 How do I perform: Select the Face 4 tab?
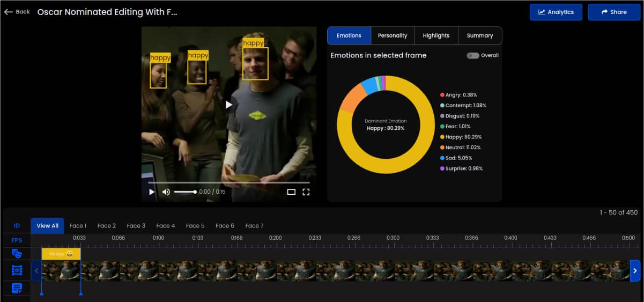[x=166, y=226]
